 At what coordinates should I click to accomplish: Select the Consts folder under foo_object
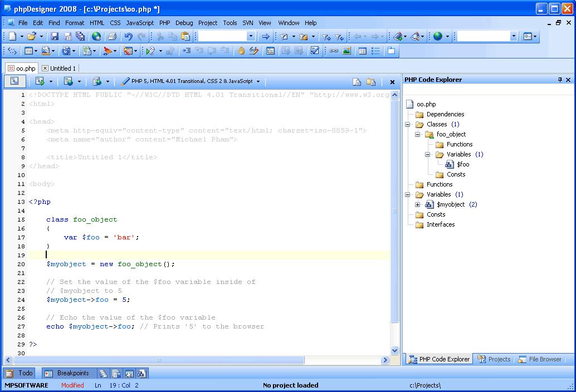(456, 174)
